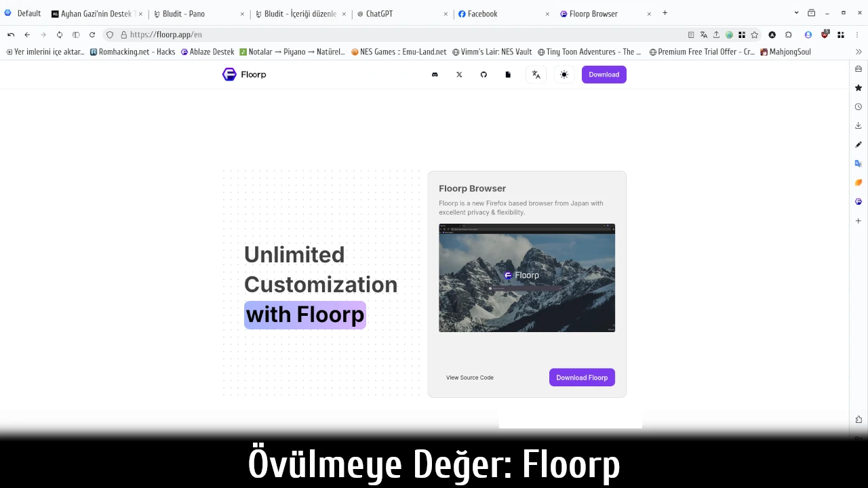This screenshot has height=488, width=868.
Task: Click the uBlock Origin shield icon
Action: click(825, 35)
